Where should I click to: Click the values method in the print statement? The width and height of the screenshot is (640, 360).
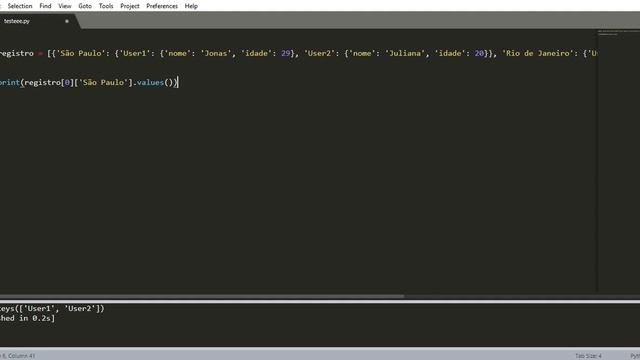tap(150, 82)
